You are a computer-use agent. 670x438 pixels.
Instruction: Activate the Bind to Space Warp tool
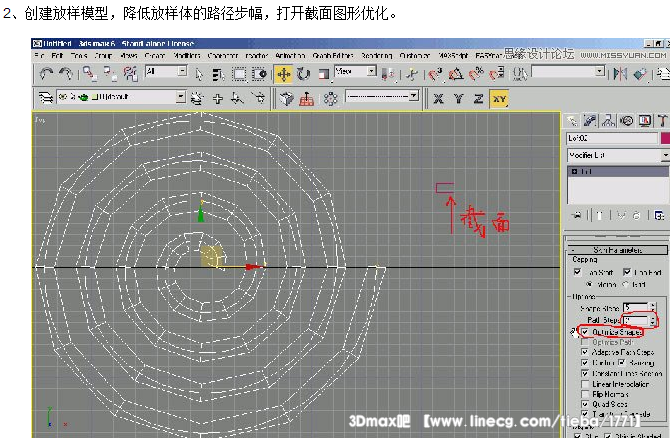click(x=130, y=74)
